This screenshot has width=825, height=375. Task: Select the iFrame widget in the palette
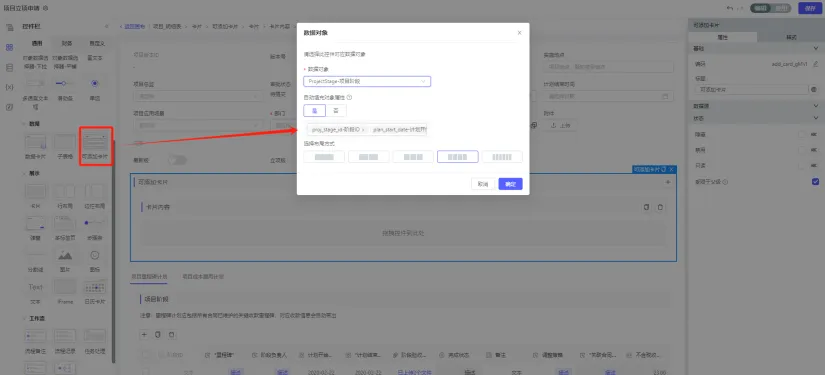65,291
